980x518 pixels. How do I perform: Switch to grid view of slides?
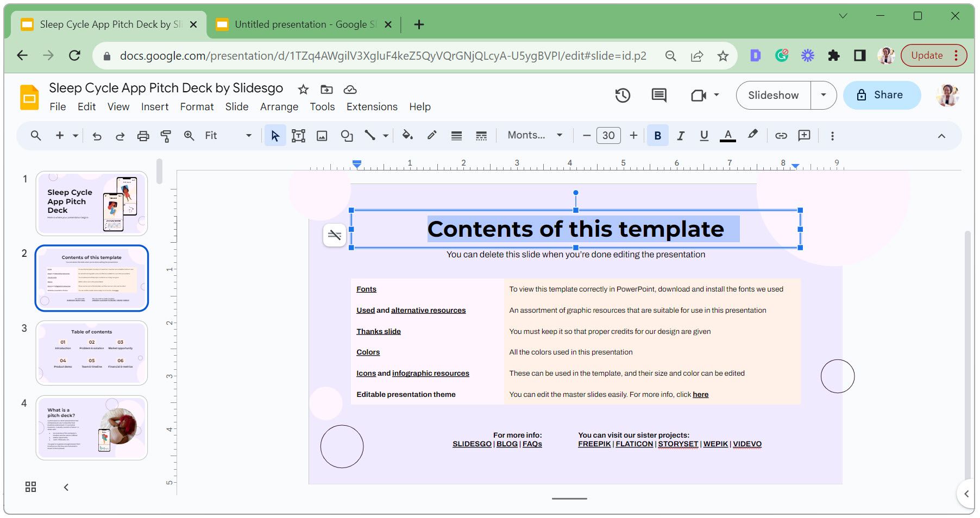coord(31,487)
